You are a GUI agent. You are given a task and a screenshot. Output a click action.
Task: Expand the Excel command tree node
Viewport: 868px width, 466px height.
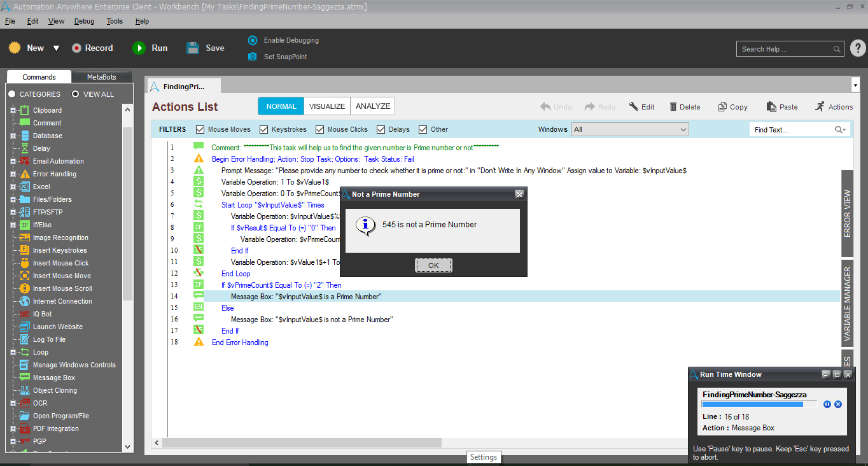13,187
